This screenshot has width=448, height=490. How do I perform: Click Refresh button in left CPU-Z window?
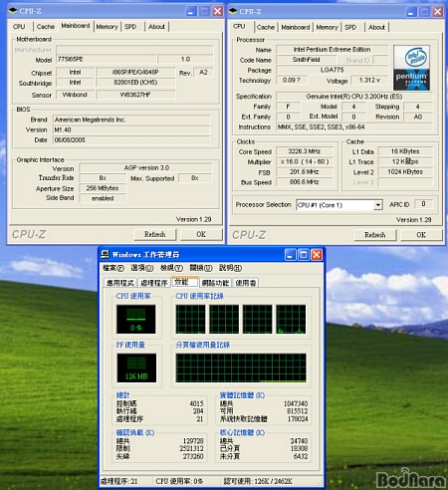[x=155, y=234]
